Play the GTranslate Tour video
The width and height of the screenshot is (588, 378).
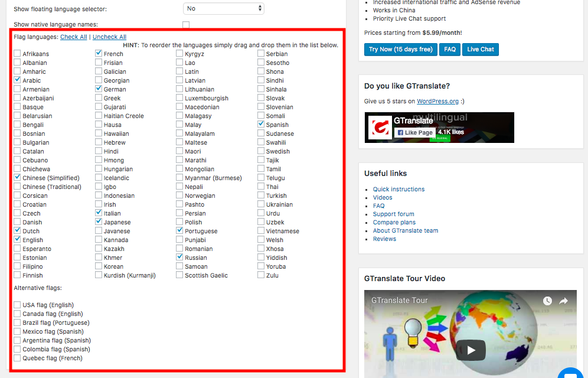(471, 350)
